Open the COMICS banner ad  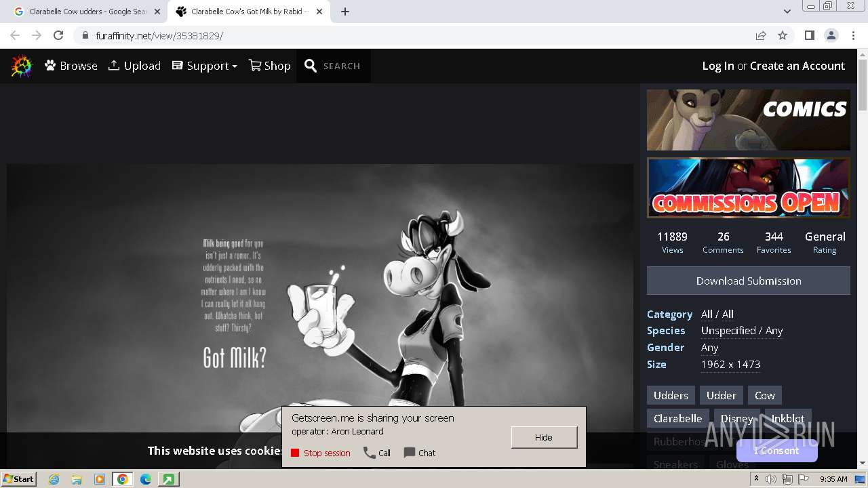tap(748, 120)
